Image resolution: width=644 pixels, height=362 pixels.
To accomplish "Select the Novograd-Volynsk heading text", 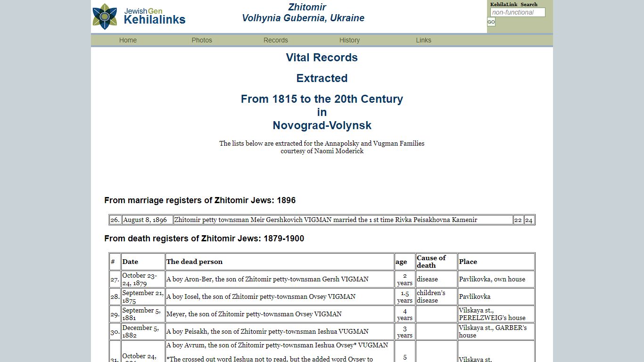I will (x=322, y=125).
